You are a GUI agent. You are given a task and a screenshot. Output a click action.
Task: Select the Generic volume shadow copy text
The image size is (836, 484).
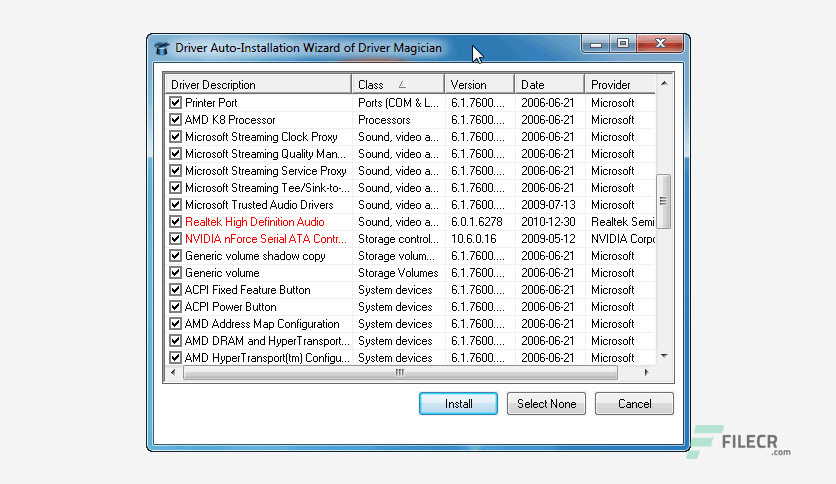click(255, 256)
